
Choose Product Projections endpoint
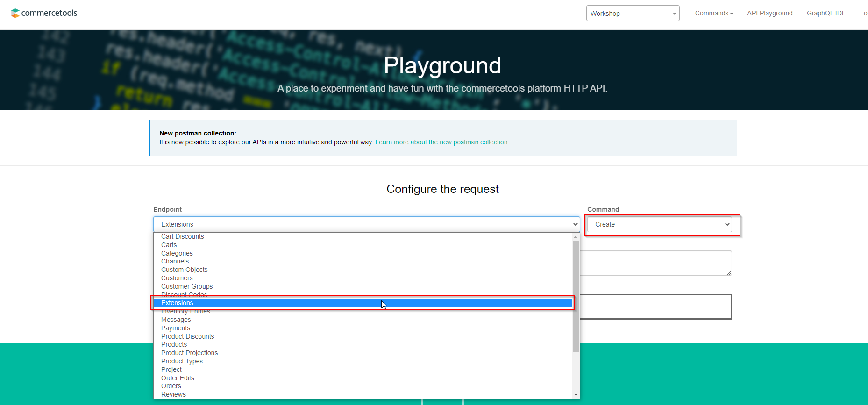tap(190, 353)
